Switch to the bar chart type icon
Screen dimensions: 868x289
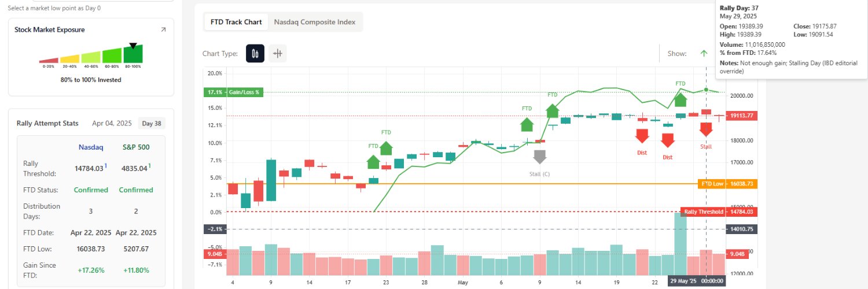[278, 54]
